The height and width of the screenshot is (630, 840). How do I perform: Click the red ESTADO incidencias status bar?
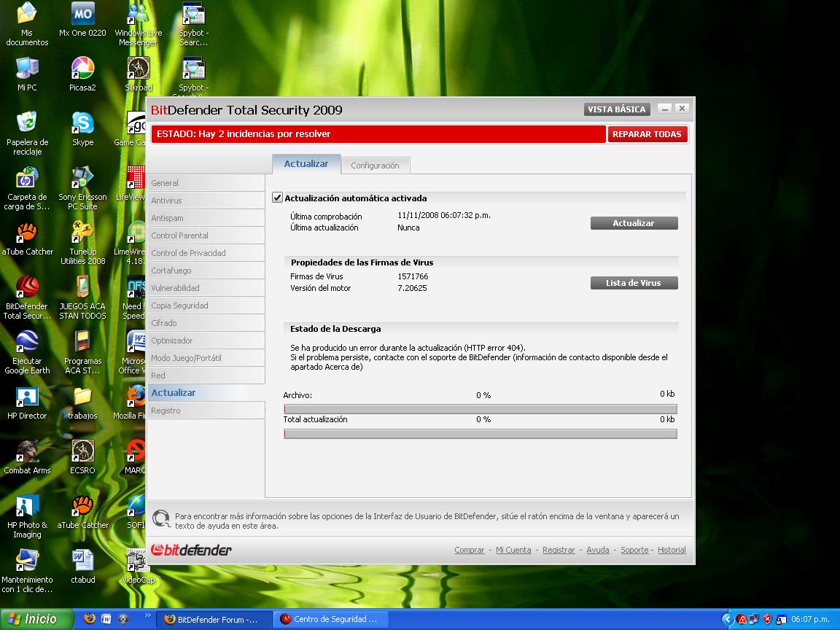pyautogui.click(x=378, y=134)
